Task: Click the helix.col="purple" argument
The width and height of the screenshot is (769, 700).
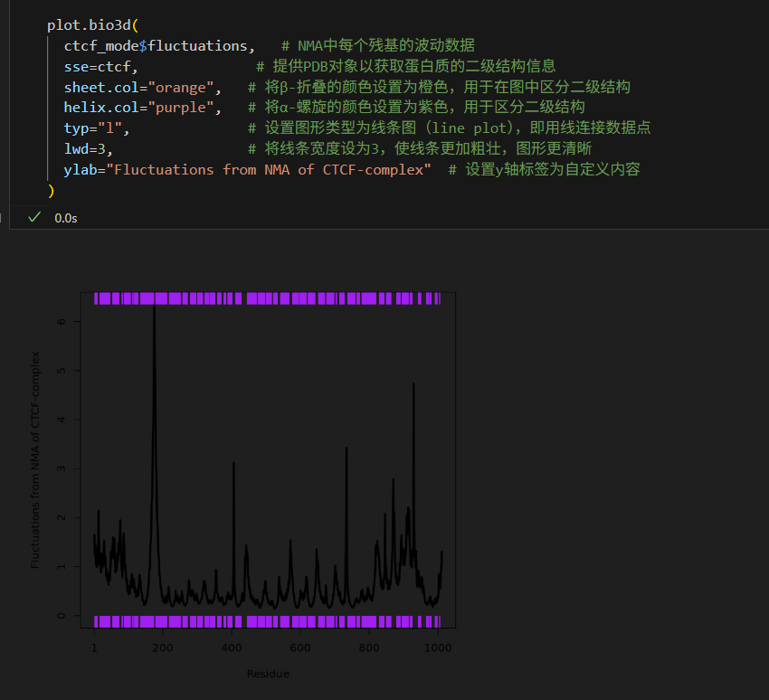Action: [x=143, y=108]
